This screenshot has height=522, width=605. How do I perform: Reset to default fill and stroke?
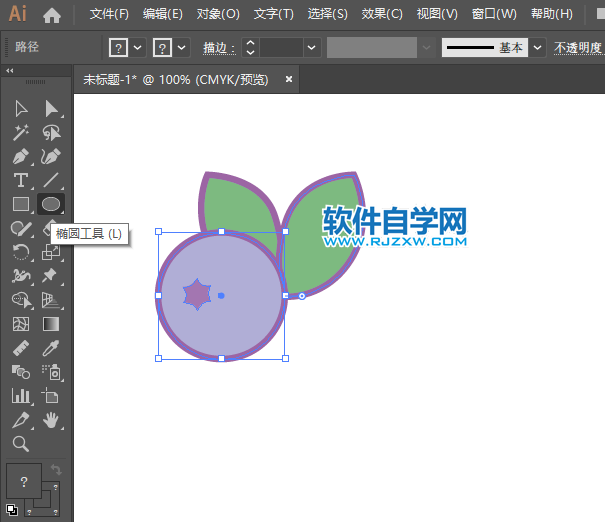click(12, 509)
